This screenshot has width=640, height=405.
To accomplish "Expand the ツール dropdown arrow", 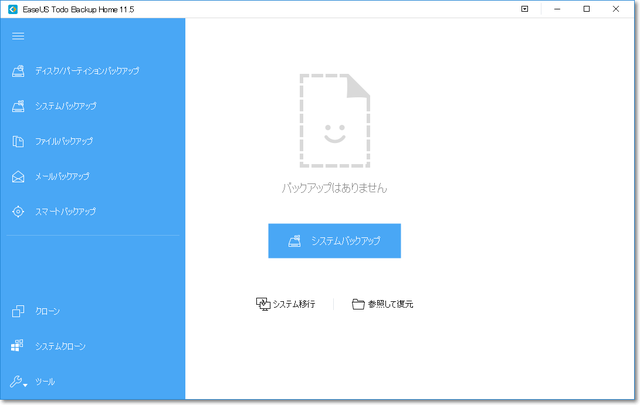I will coord(26,385).
